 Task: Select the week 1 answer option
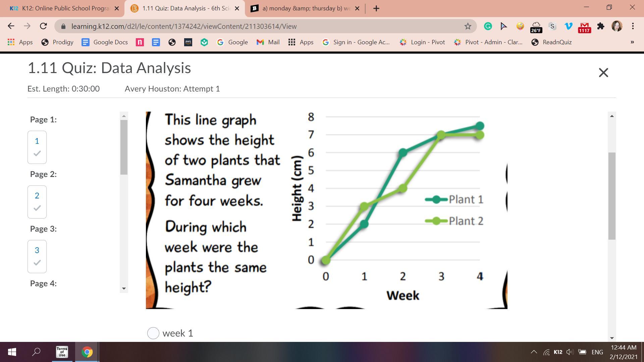tap(153, 333)
